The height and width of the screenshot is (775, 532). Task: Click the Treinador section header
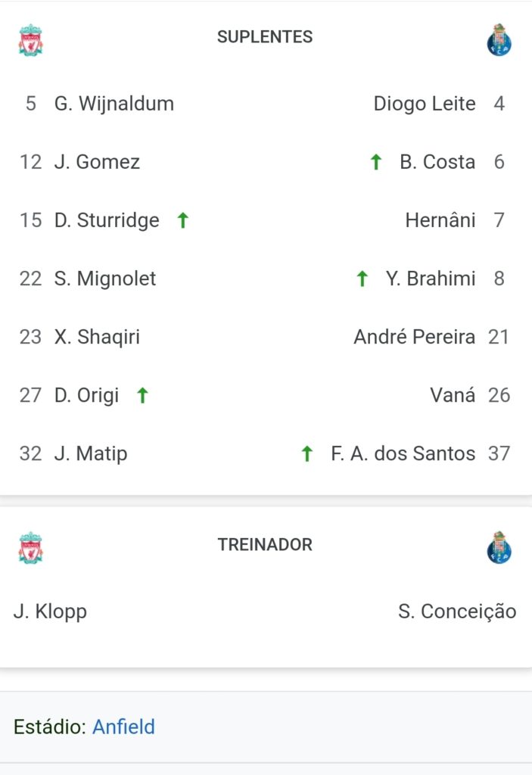point(265,545)
